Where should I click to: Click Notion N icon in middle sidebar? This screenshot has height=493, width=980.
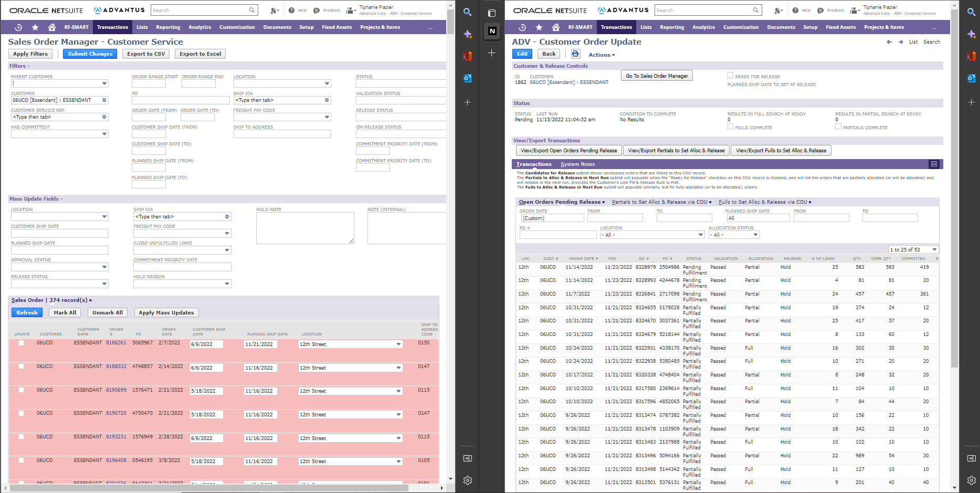[492, 31]
